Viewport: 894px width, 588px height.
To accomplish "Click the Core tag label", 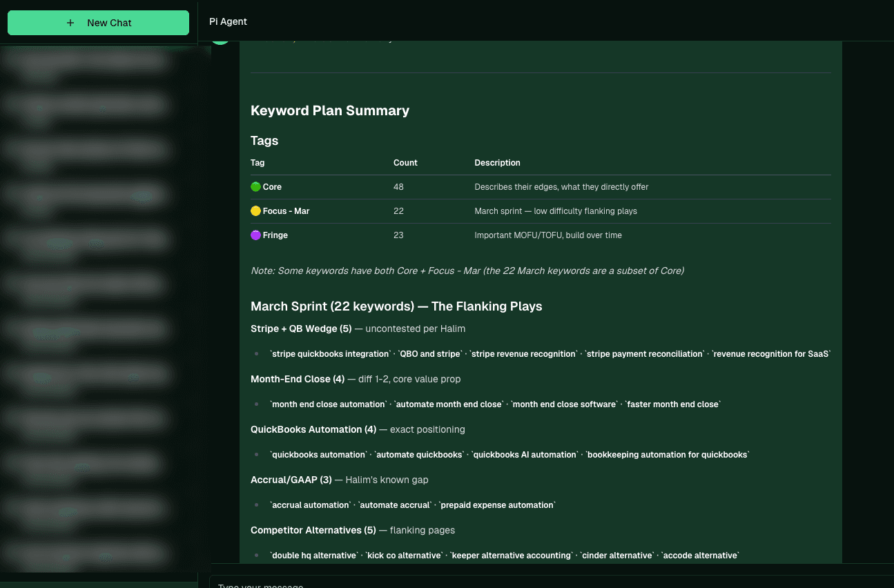I will coord(272,187).
